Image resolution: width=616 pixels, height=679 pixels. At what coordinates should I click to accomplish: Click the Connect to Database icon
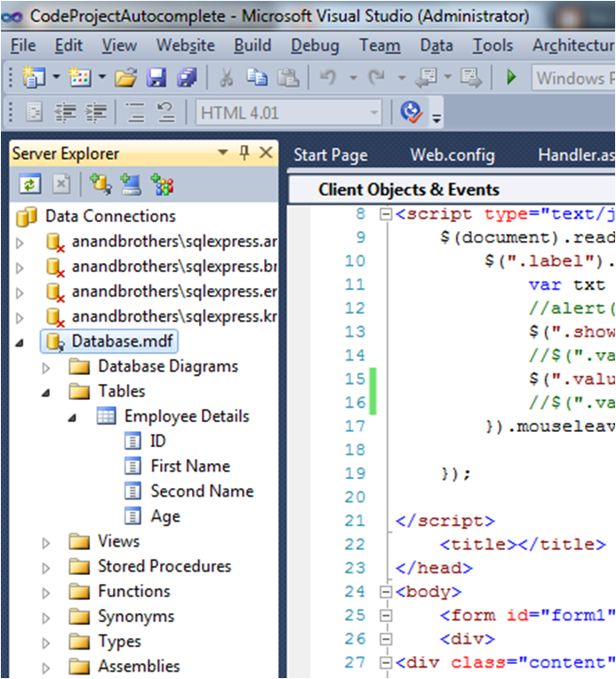(x=100, y=185)
